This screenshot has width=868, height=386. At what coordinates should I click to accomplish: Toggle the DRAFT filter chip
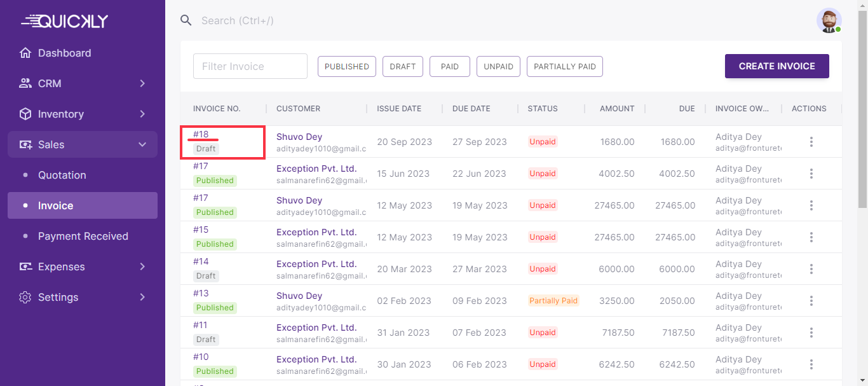[402, 66]
